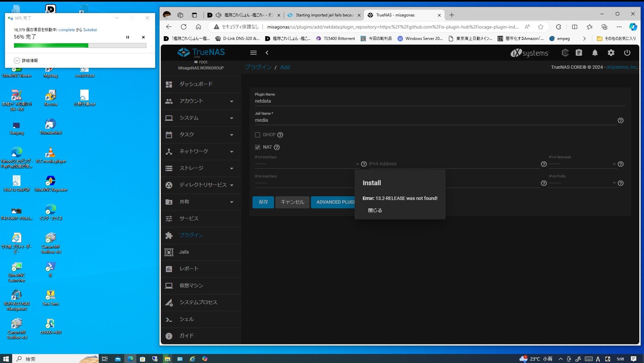
Task: Toggle the hamburger sidebar menu
Action: point(254,53)
